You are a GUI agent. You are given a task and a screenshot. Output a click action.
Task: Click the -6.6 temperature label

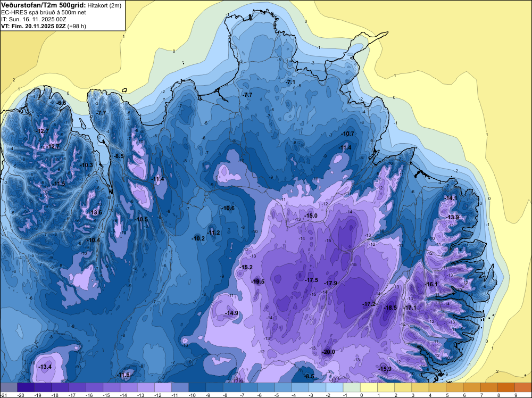pyautogui.click(x=61, y=103)
